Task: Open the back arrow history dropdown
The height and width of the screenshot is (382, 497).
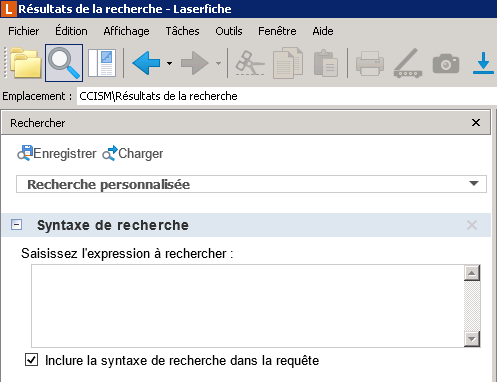Action: (x=169, y=63)
